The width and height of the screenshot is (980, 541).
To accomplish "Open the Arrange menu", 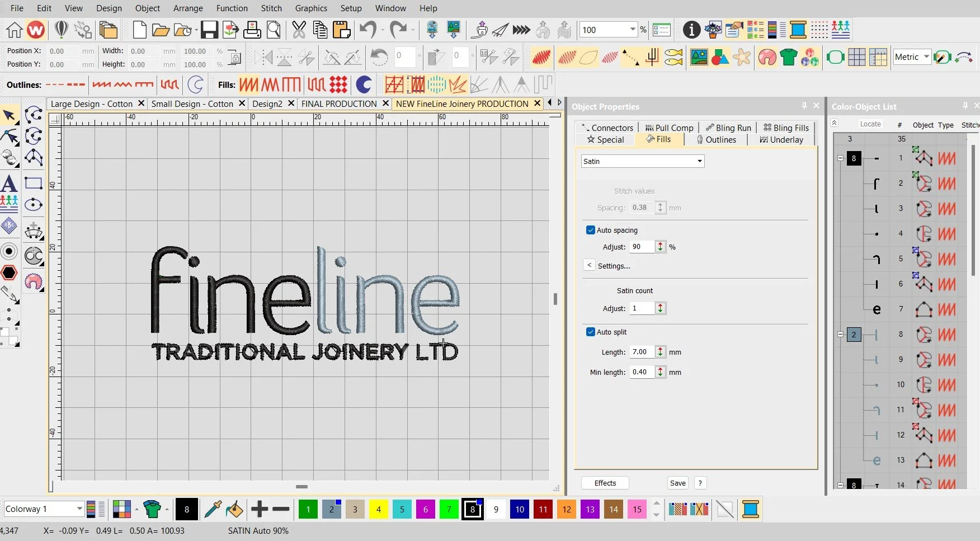I will pos(188,8).
